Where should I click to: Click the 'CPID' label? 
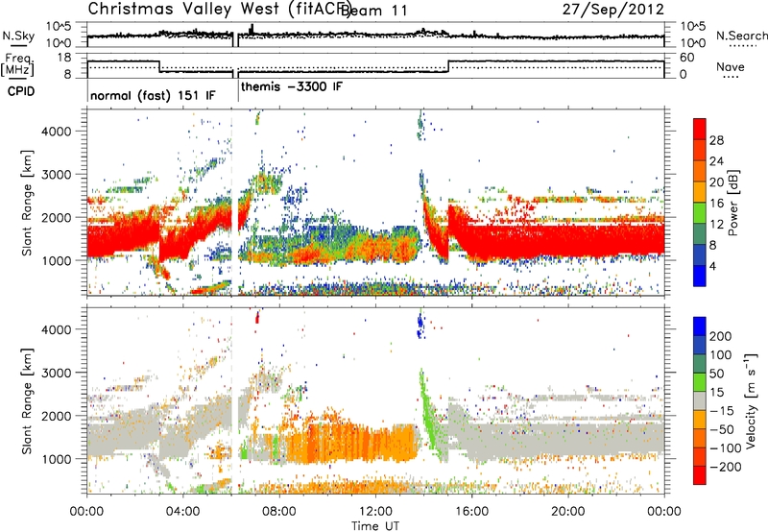point(21,91)
